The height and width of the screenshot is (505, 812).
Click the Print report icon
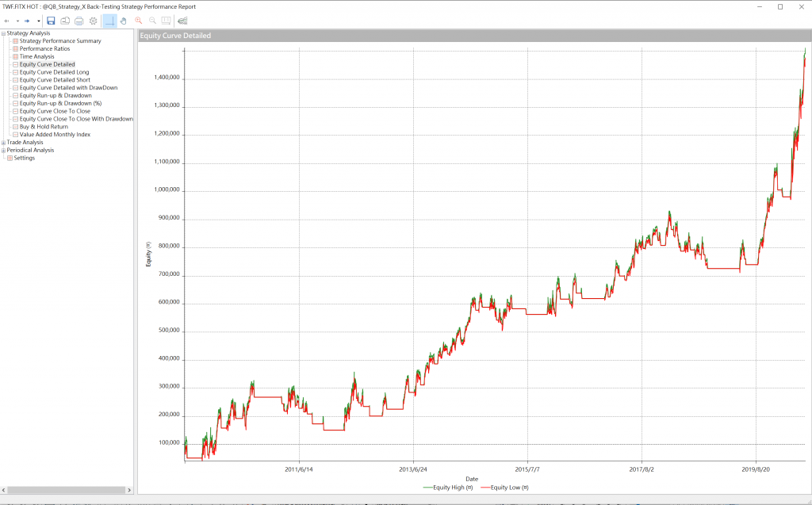click(x=79, y=21)
